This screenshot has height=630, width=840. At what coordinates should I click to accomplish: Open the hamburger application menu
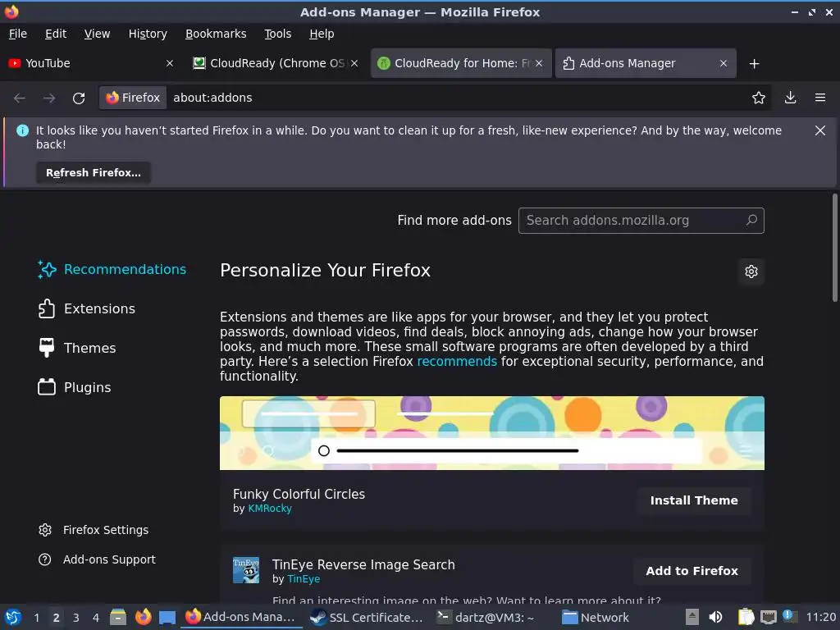[x=820, y=98]
